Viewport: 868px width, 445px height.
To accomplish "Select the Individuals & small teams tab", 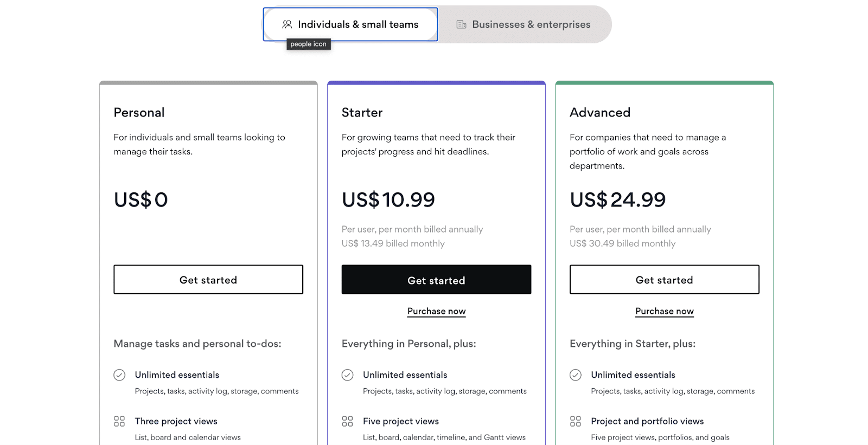I will [x=350, y=24].
